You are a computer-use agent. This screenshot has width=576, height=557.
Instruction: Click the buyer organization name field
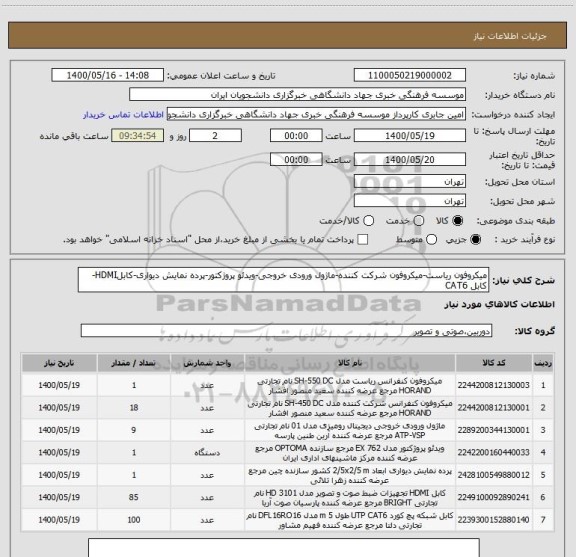coord(298,95)
